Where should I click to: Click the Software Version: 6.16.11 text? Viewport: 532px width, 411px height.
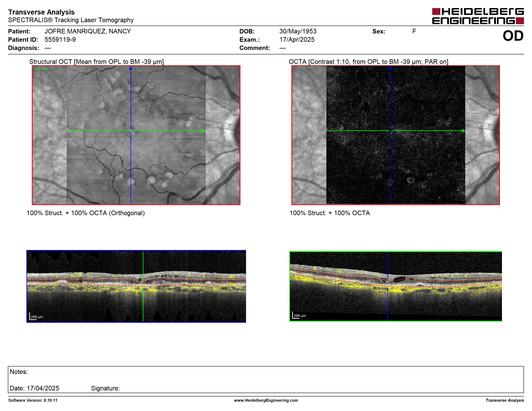click(x=33, y=400)
